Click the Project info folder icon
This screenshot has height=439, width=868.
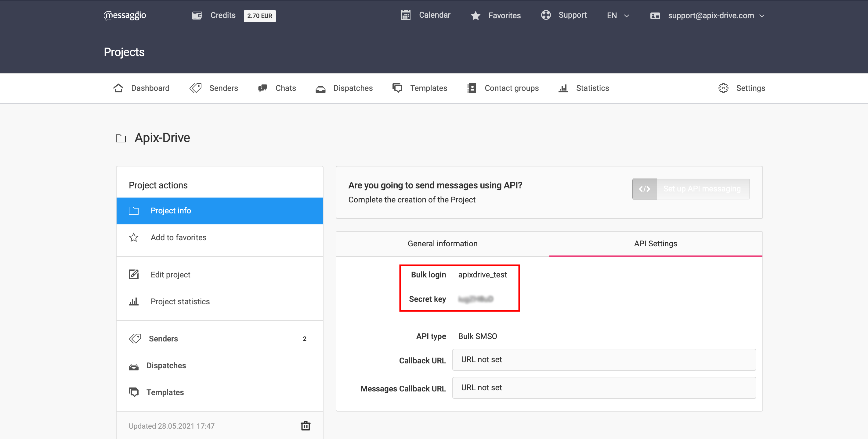pos(133,211)
